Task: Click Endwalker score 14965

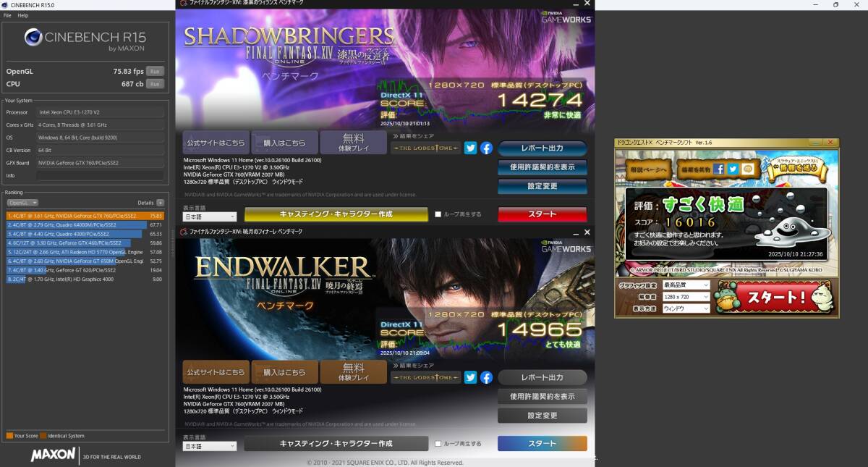Action: click(540, 330)
